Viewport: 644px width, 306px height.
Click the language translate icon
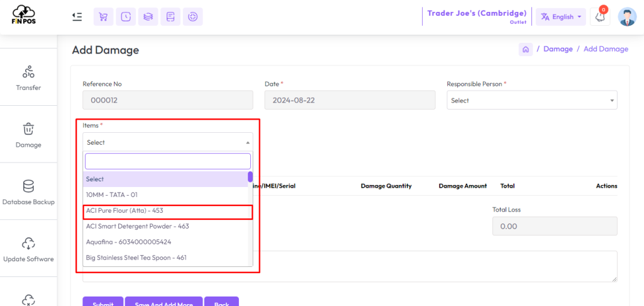pyautogui.click(x=545, y=17)
